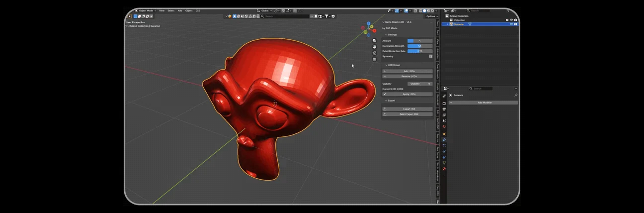Viewport: 644px width, 213px height.
Task: Toggle Collection exclude checkbox in outliner
Action: point(507,20)
